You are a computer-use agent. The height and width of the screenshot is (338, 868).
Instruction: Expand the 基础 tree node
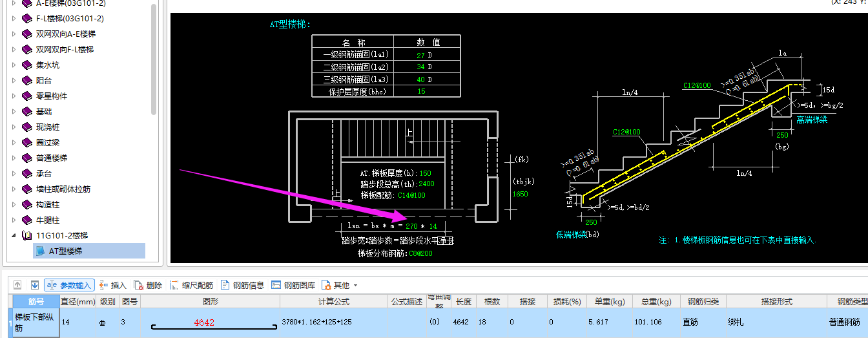pyautogui.click(x=14, y=111)
